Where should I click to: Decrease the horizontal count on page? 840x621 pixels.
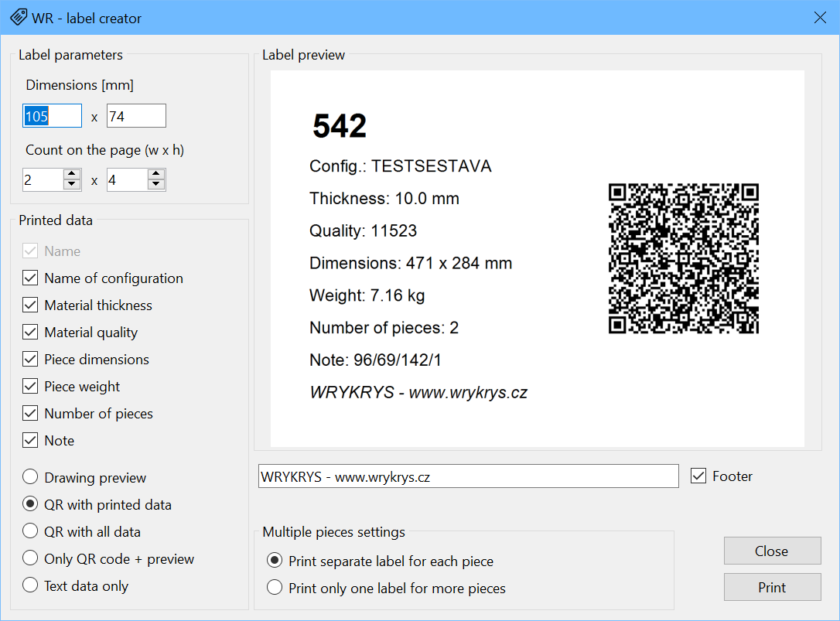click(x=72, y=185)
